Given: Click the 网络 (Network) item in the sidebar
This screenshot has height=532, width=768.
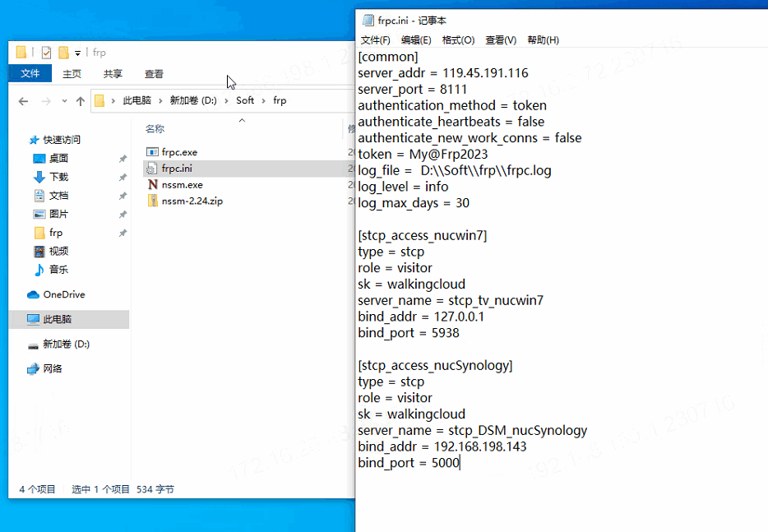Looking at the screenshot, I should tap(53, 369).
